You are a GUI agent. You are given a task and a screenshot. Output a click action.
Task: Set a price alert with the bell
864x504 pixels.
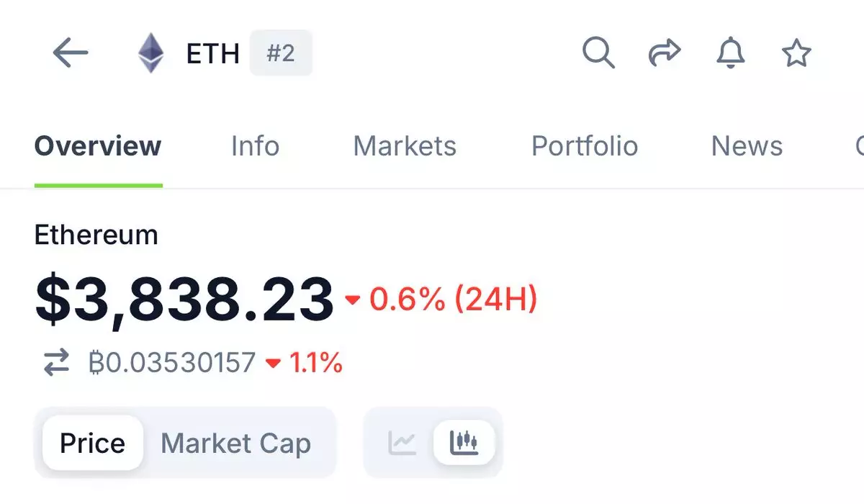click(x=730, y=53)
